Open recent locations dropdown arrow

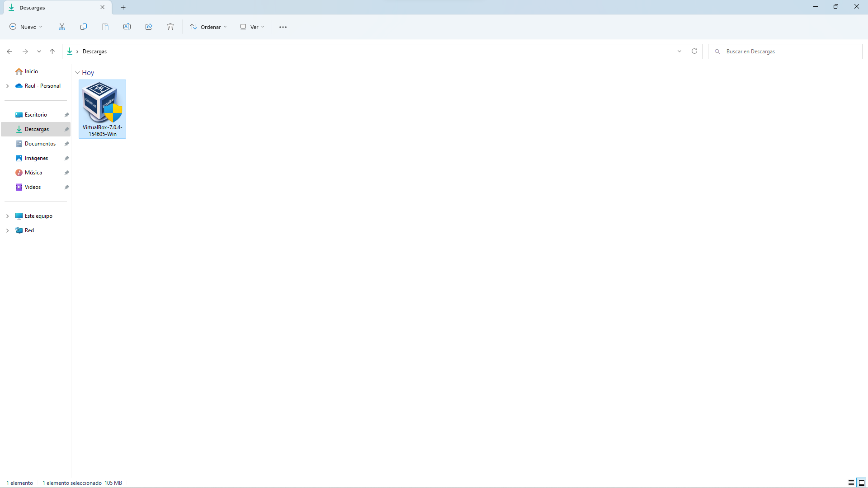(x=39, y=52)
